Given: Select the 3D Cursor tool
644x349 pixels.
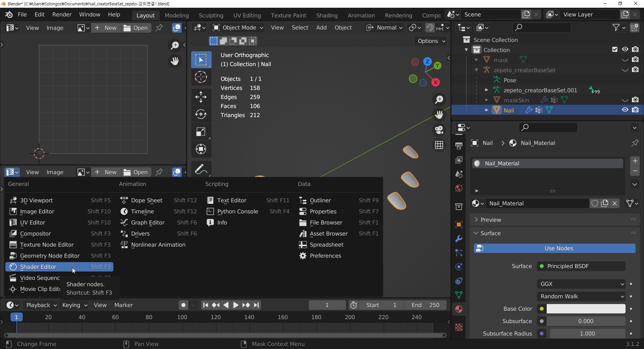Looking at the screenshot, I should 201,77.
